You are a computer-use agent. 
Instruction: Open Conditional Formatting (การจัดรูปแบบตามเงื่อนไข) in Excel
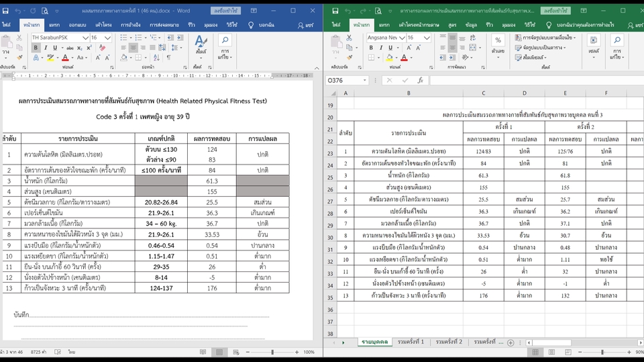click(x=545, y=38)
